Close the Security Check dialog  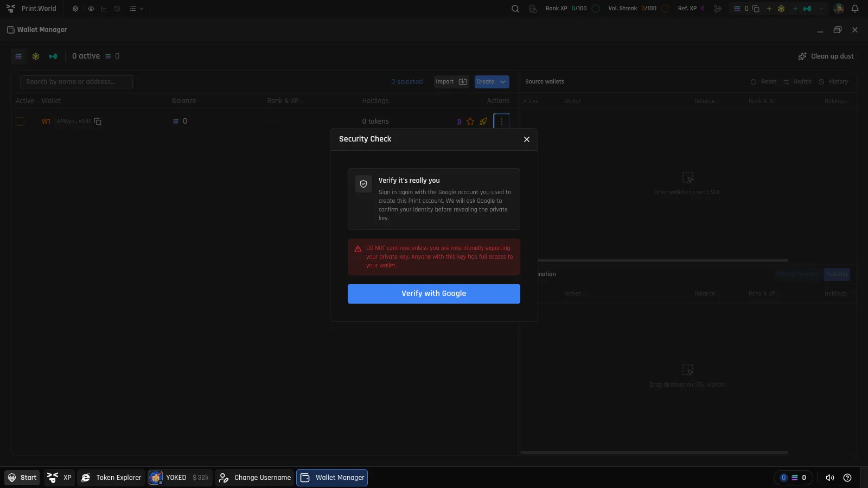[x=526, y=139]
